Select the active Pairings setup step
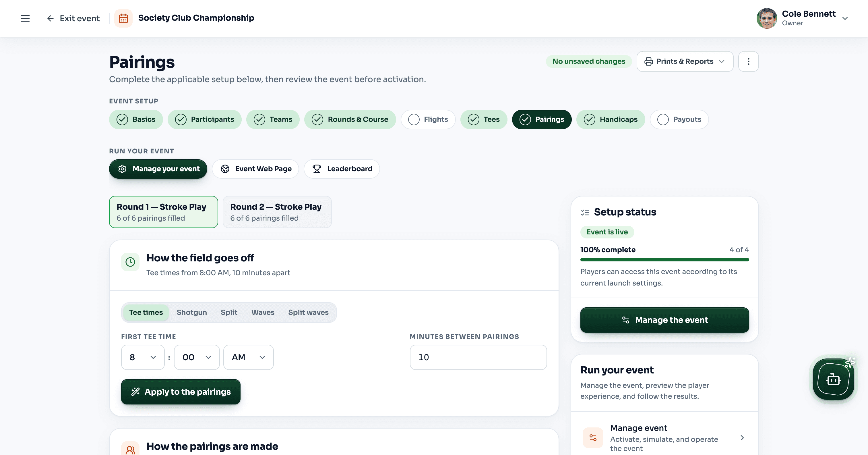The width and height of the screenshot is (868, 455). point(542,119)
